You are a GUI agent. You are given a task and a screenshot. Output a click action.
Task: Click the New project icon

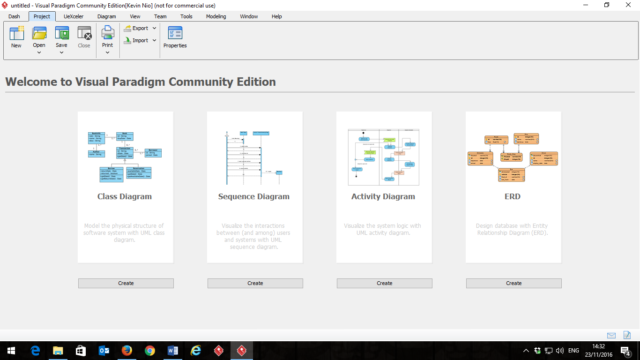tap(16, 33)
